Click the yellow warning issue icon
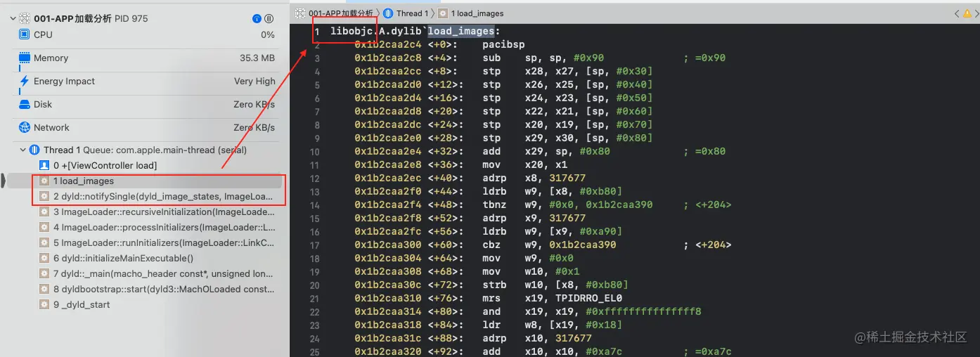980x357 pixels. 968,13
